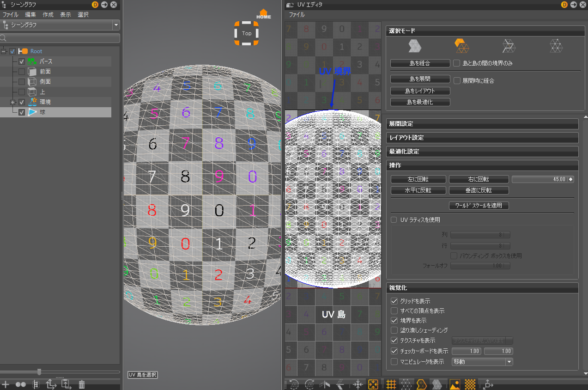Viewport: 588px width, 390px height.
Task: Uncheck the Root node checkbox
Action: (12, 51)
